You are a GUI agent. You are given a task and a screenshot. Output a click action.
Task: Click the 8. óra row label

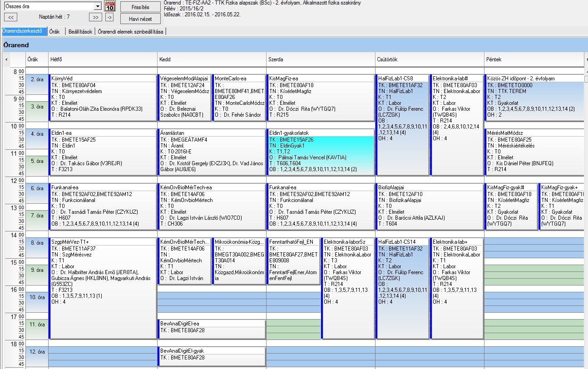(x=36, y=243)
